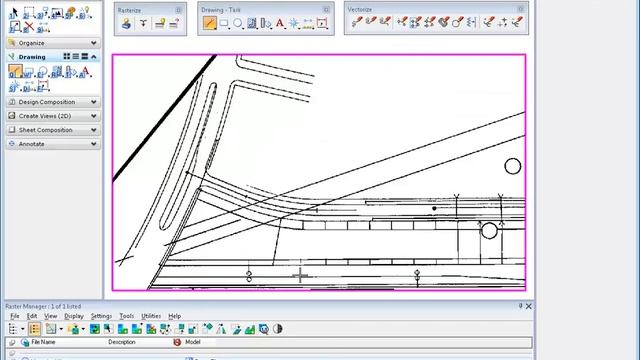Close the Vectorize toolbox

(x=520, y=9)
